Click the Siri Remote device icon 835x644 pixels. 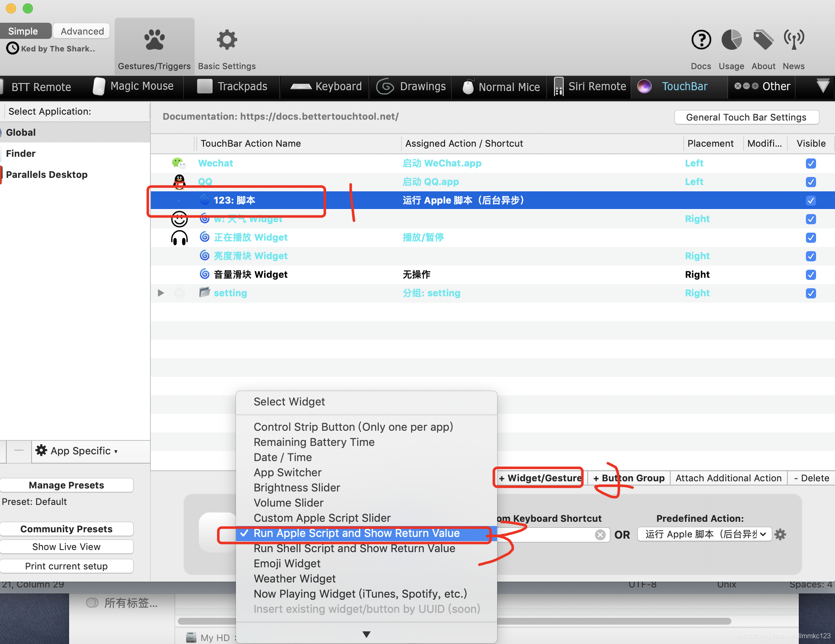pyautogui.click(x=559, y=86)
